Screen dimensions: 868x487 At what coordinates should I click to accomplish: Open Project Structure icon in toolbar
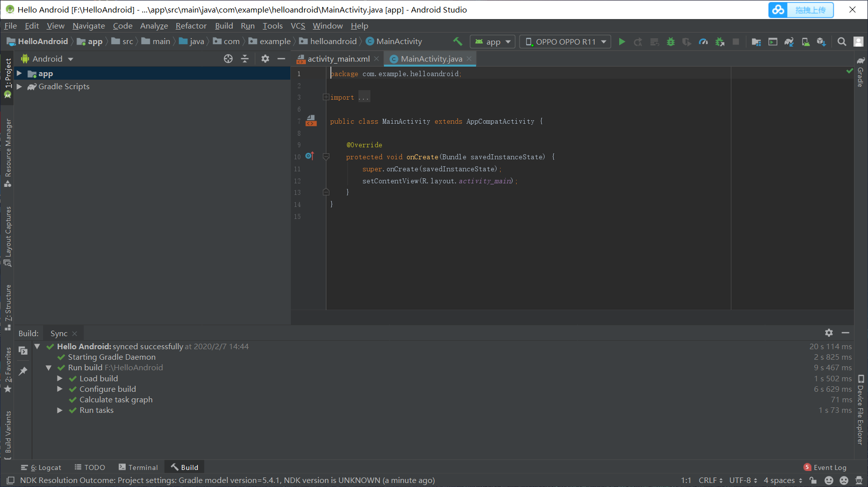pos(756,42)
